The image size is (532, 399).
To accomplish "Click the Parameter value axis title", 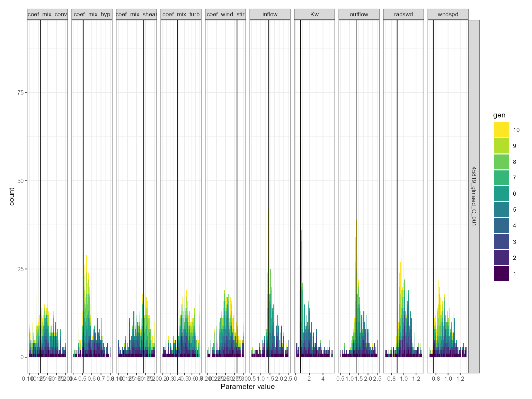I will (248, 387).
